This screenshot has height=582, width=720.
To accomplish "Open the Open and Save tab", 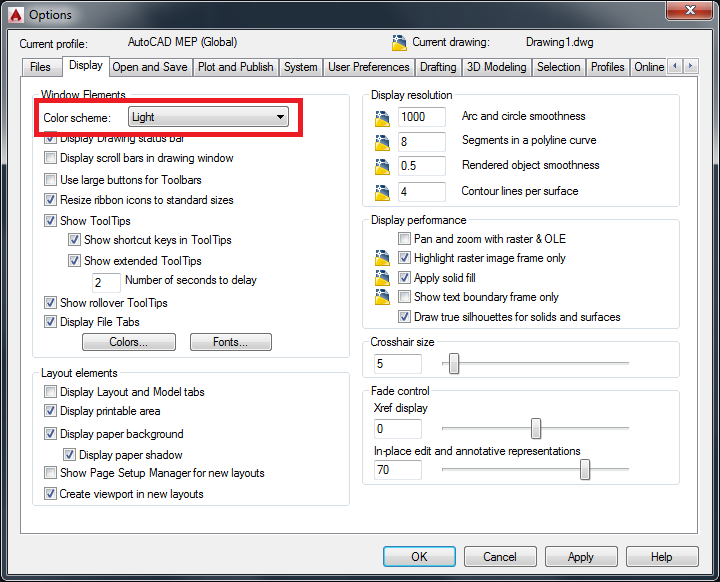I will [x=150, y=67].
